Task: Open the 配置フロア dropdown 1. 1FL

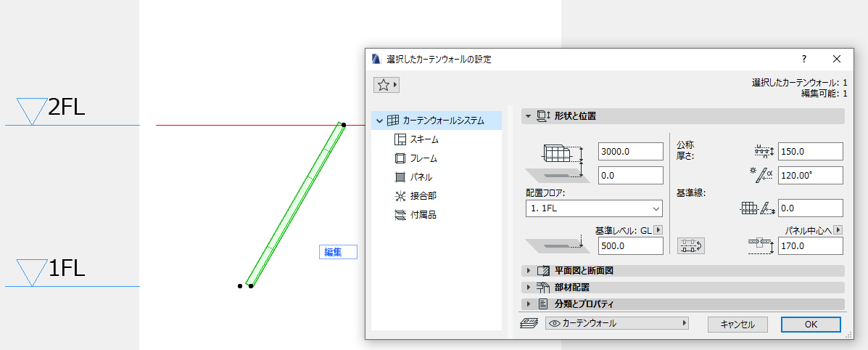Action: (x=594, y=208)
